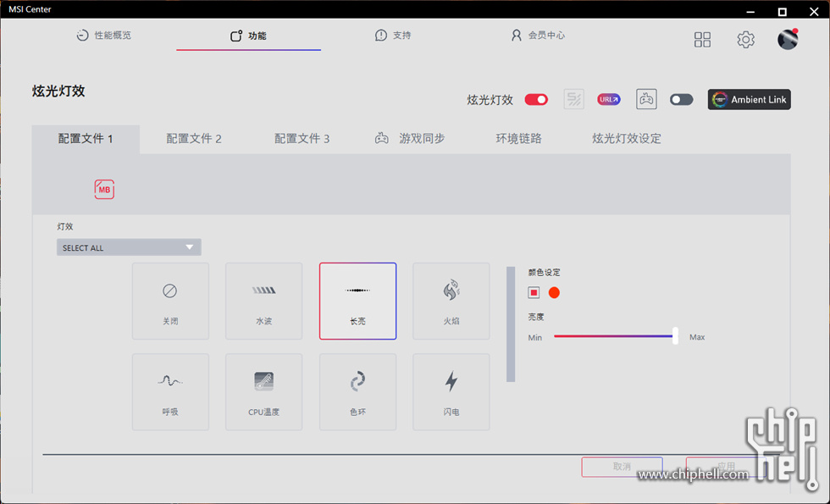Select the 关闭 (off) lighting effect

coord(170,301)
